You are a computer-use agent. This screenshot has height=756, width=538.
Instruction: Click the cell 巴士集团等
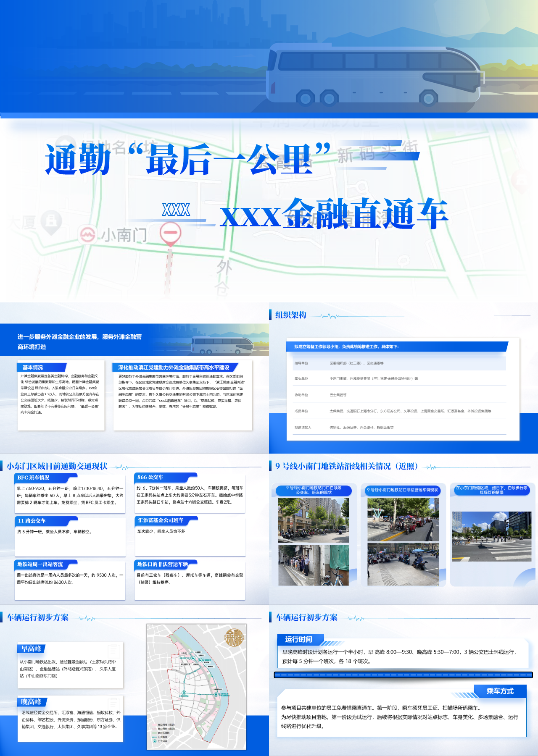[x=338, y=395]
